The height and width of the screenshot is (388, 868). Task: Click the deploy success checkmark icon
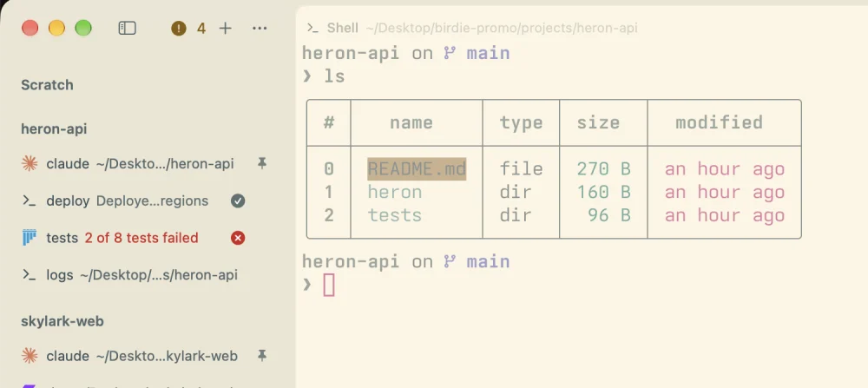[x=238, y=201]
